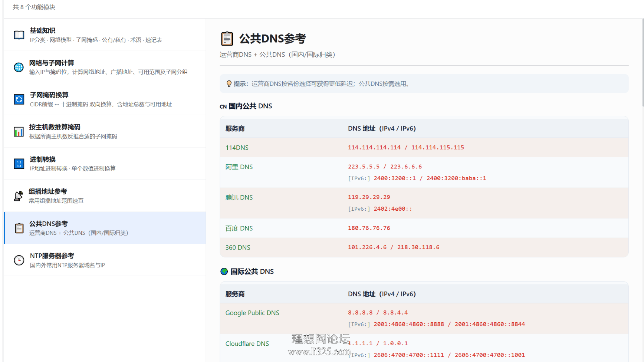Click the 114DNS provider name
Image resolution: width=644 pixels, height=362 pixels.
click(237, 148)
